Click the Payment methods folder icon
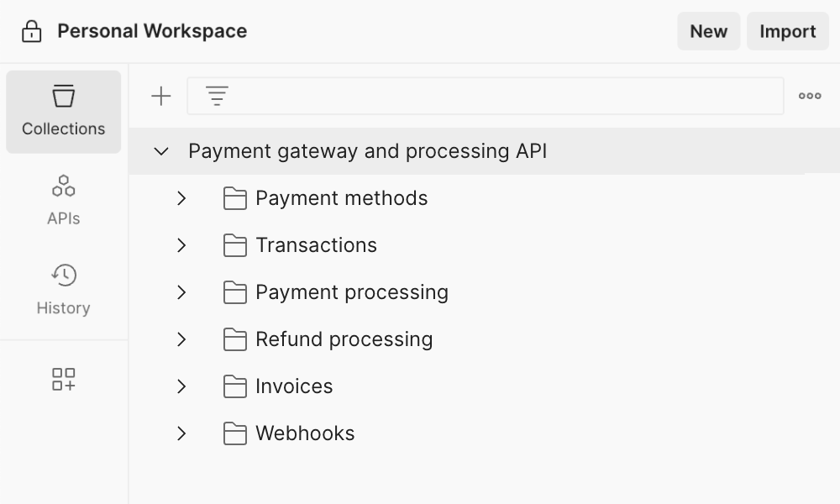Viewport: 840px width, 504px height. 235,198
